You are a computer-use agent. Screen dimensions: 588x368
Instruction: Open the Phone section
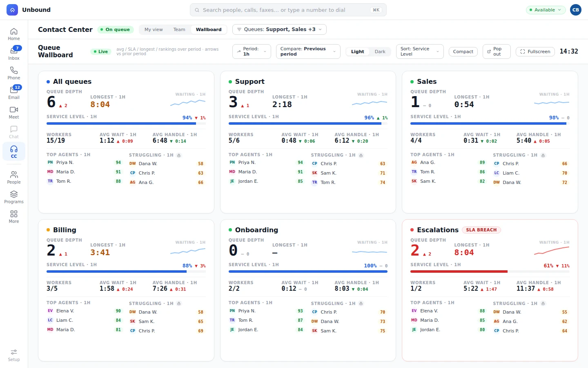pos(14,74)
